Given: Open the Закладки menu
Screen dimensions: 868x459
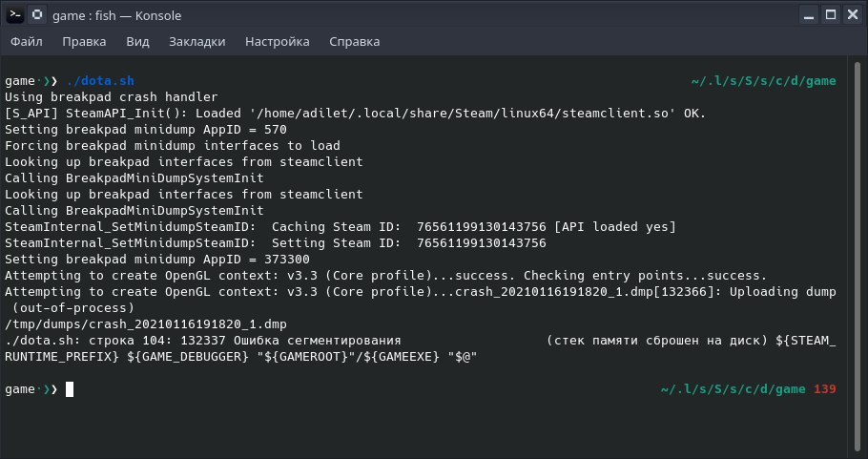Looking at the screenshot, I should pos(197,42).
